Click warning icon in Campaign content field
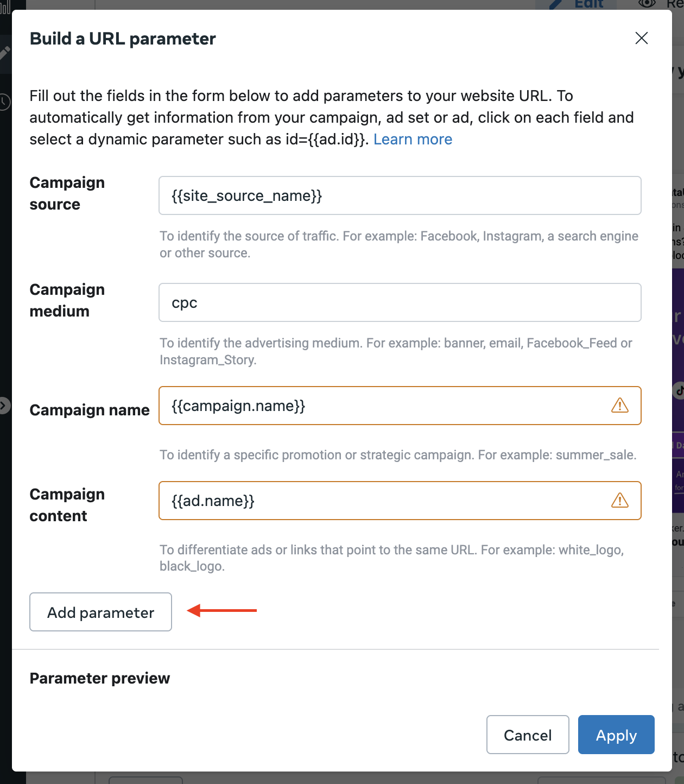The height and width of the screenshot is (784, 684). (x=619, y=501)
